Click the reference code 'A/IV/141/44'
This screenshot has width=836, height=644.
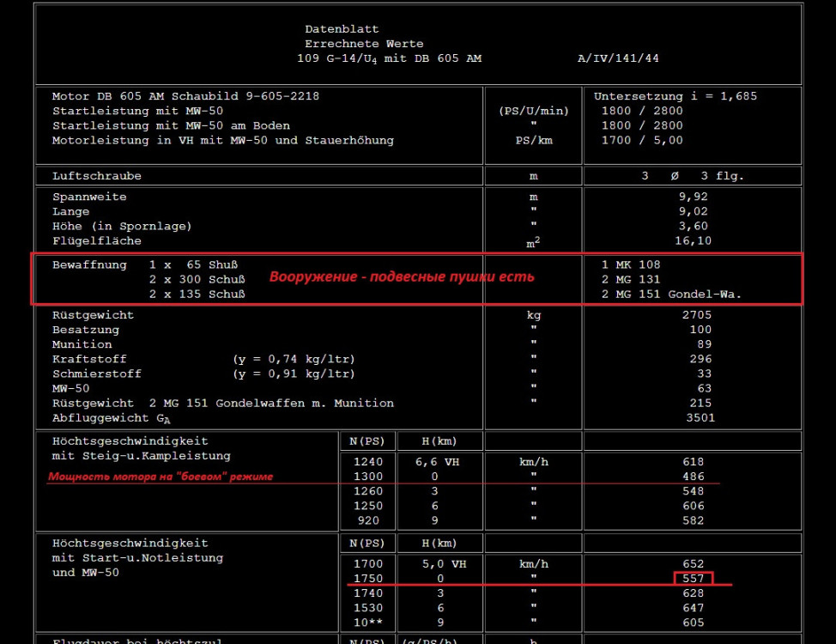click(x=619, y=58)
